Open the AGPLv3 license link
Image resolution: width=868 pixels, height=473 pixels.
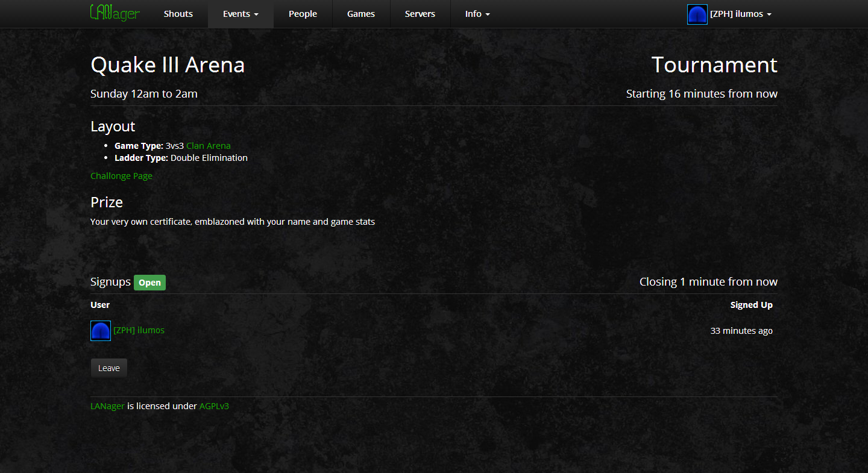click(214, 406)
